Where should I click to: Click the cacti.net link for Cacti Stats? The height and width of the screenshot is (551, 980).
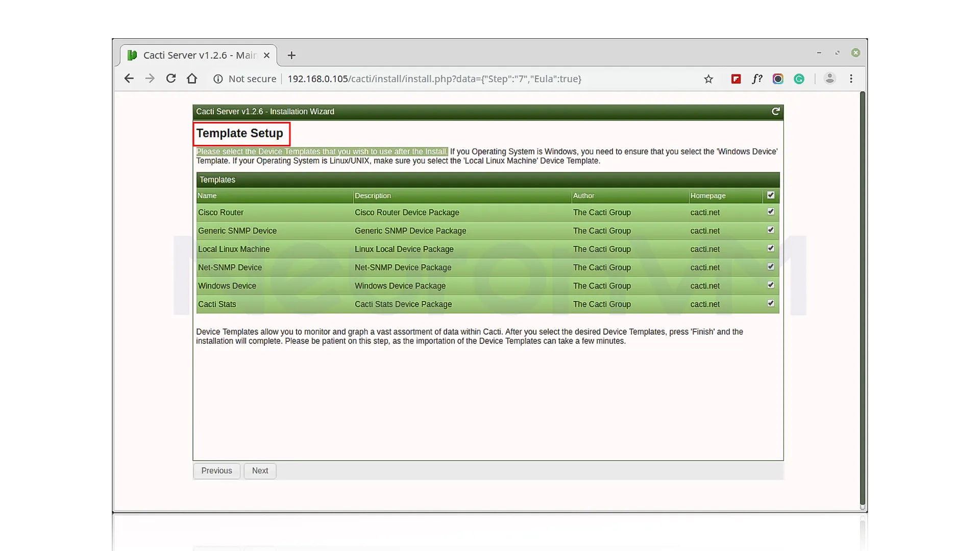click(705, 304)
